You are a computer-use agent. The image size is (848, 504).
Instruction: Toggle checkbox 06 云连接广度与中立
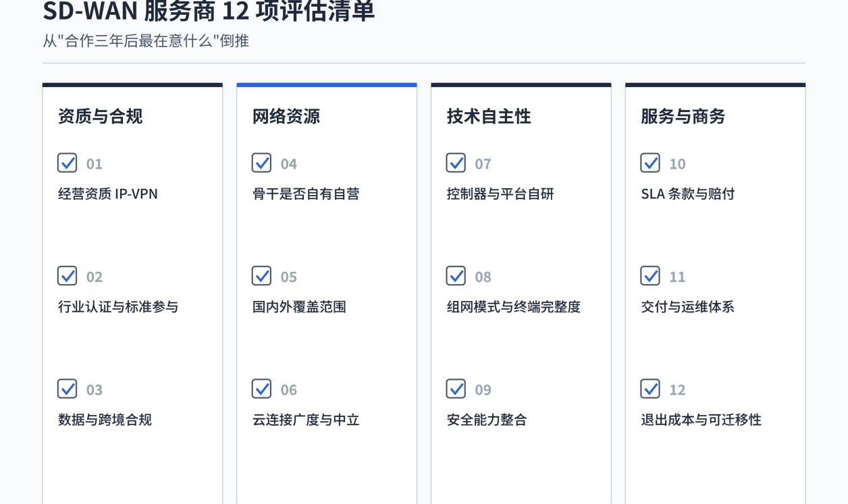point(262,389)
